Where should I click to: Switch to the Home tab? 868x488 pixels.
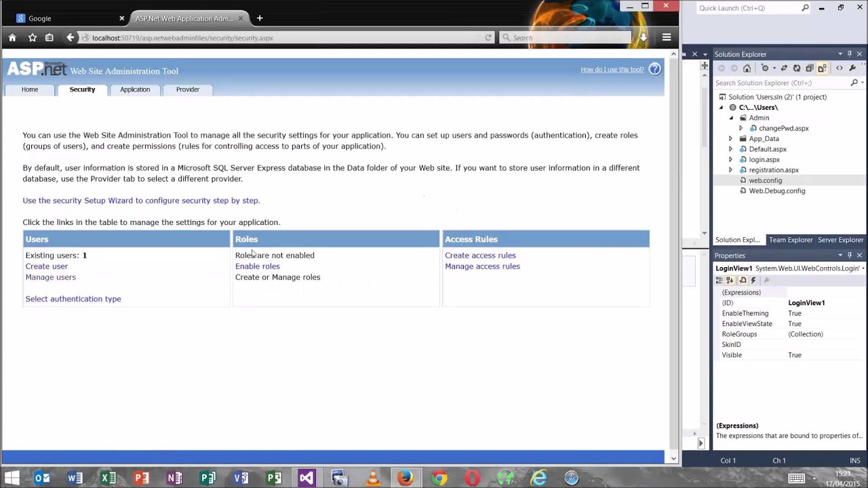pyautogui.click(x=30, y=89)
